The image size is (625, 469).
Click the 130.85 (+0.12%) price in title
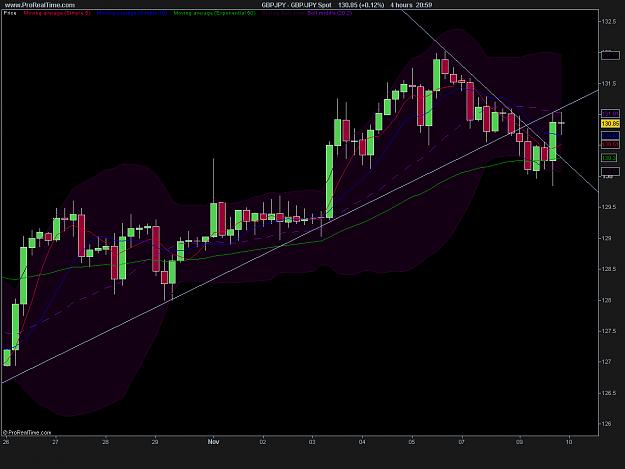[361, 5]
